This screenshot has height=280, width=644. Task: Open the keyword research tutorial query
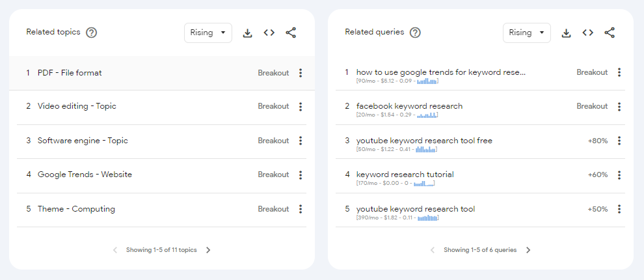coord(405,175)
